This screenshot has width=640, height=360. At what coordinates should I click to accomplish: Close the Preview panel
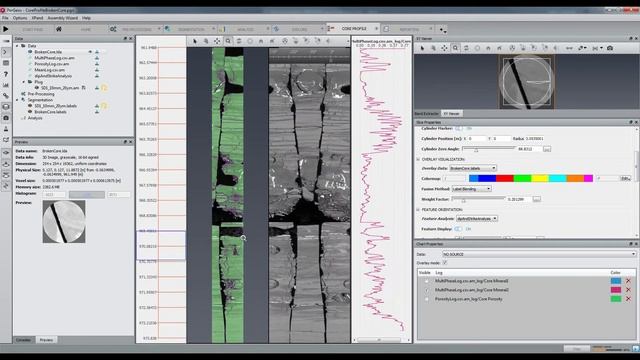coord(131,142)
